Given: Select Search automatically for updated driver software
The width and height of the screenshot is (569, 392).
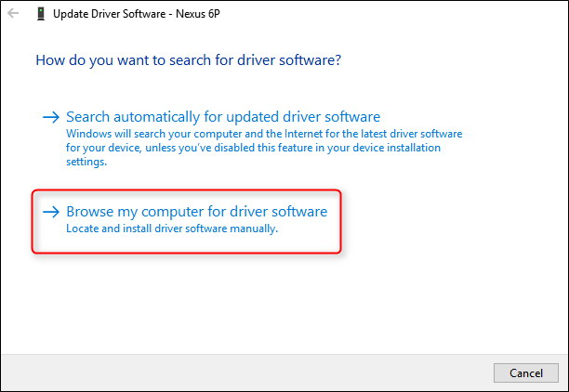Looking at the screenshot, I should (x=223, y=117).
